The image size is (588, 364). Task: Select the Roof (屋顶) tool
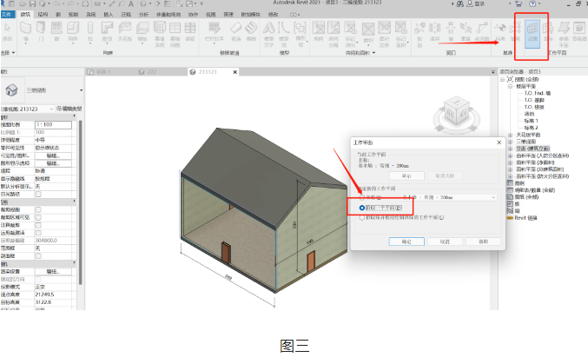(x=107, y=31)
